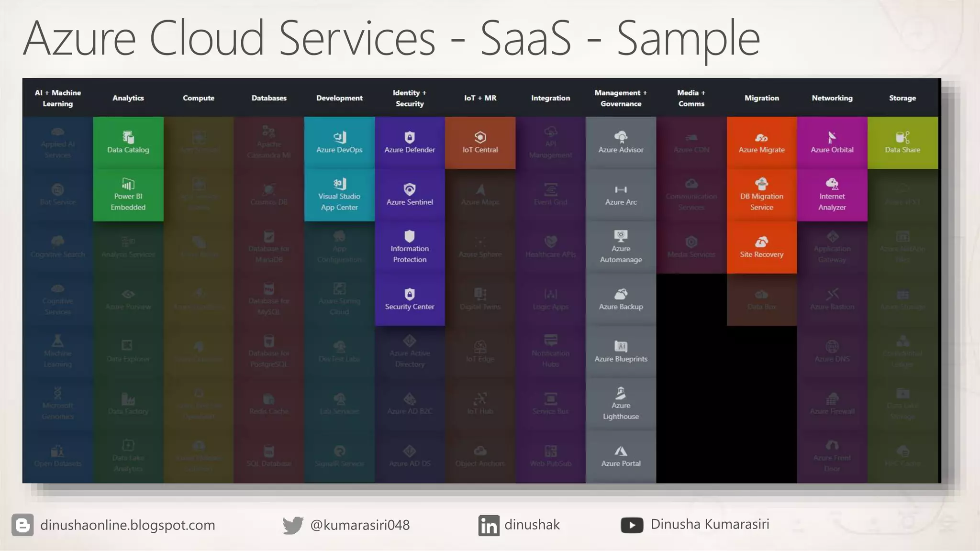Click the dimmed Azure Bastion tile
The width and height of the screenshot is (980, 551).
click(x=832, y=299)
